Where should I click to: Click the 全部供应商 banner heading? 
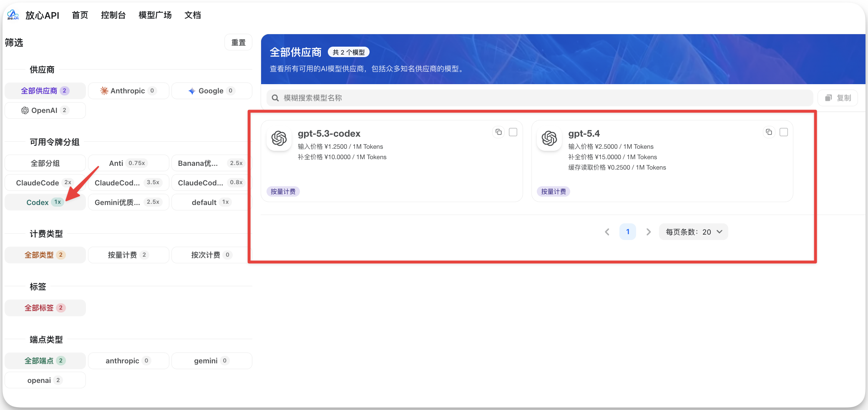(x=296, y=52)
